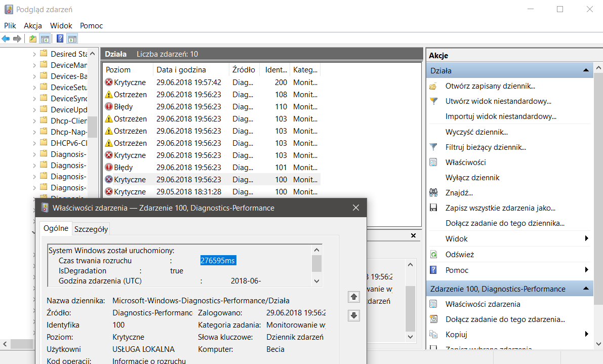
Task: Click the funnel icon for 'Utwórz widok niestandardowy...'
Action: coord(433,101)
